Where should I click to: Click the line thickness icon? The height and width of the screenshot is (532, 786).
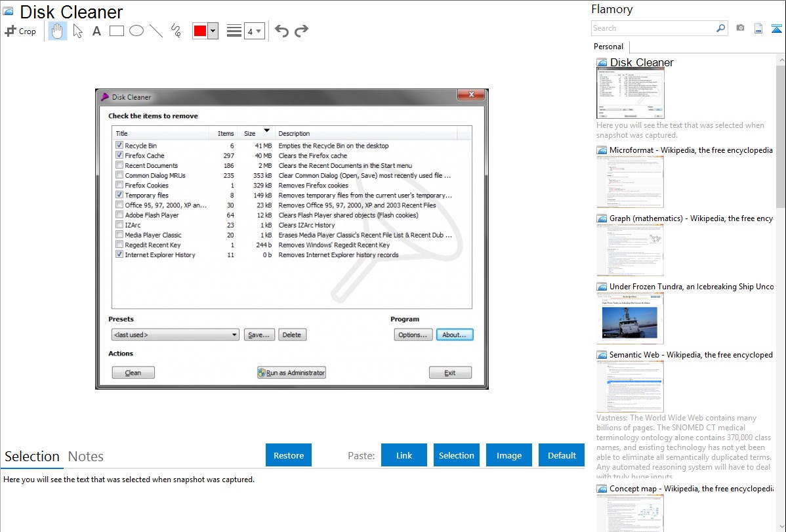click(234, 31)
